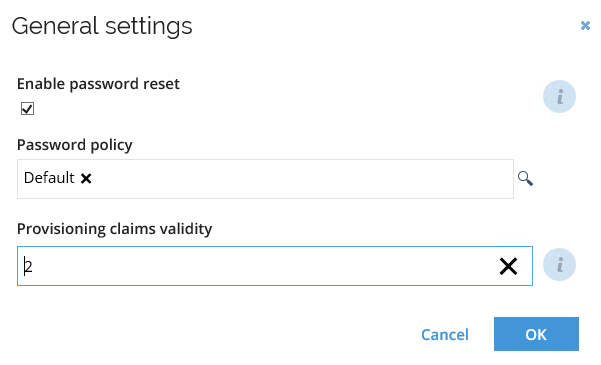Viewport: 601px width, 365px height.
Task: Confirm settings with the OK button
Action: 536,334
